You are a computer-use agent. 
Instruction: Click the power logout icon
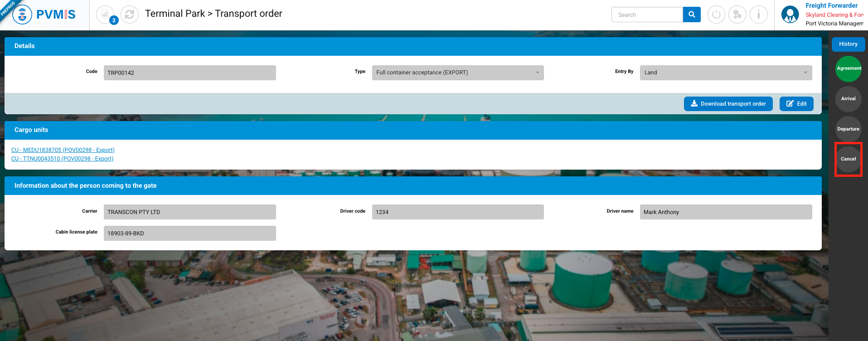tap(716, 15)
